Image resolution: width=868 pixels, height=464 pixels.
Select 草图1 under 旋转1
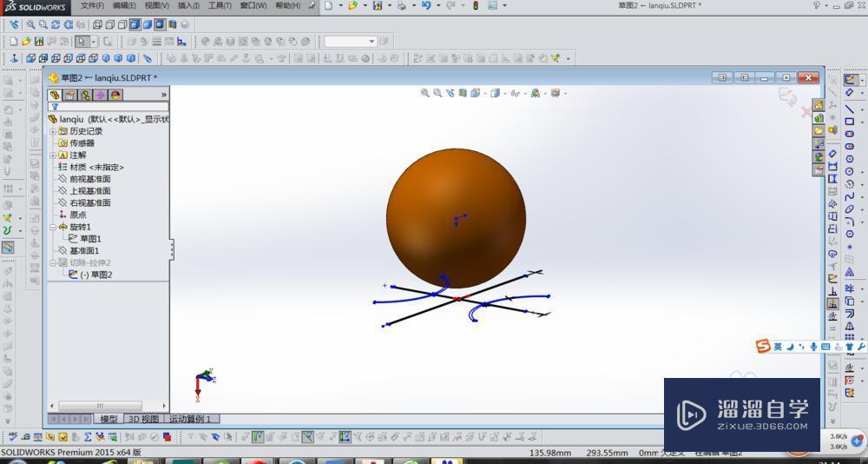coord(91,239)
